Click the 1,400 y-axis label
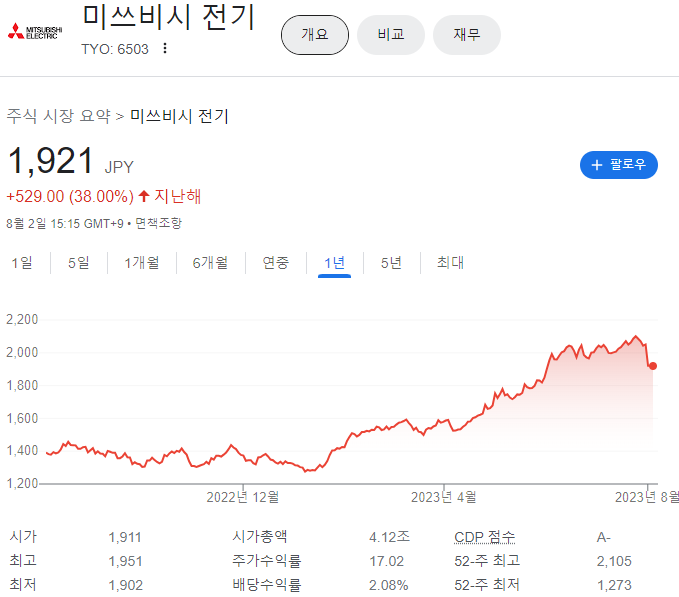 click(22, 451)
